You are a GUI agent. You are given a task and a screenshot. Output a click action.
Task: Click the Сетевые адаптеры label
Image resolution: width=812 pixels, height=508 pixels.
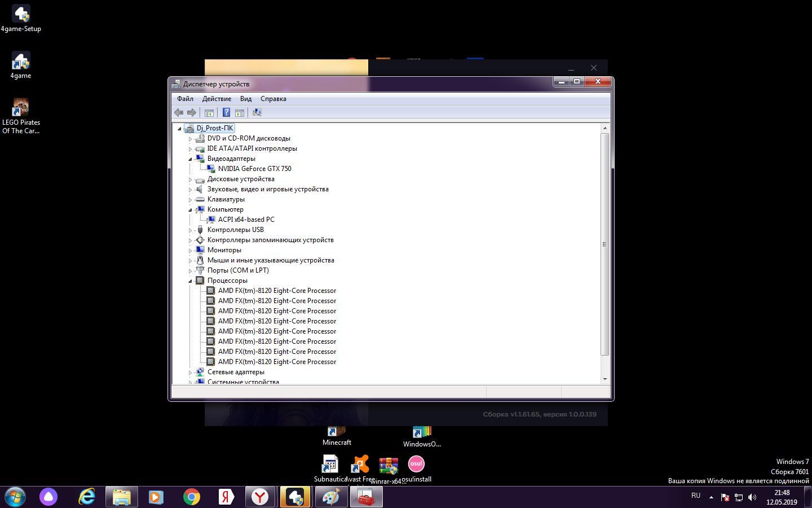point(236,372)
